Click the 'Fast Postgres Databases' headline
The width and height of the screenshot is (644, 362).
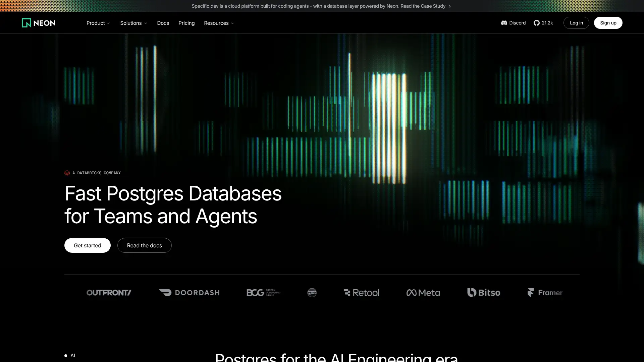[x=173, y=193]
